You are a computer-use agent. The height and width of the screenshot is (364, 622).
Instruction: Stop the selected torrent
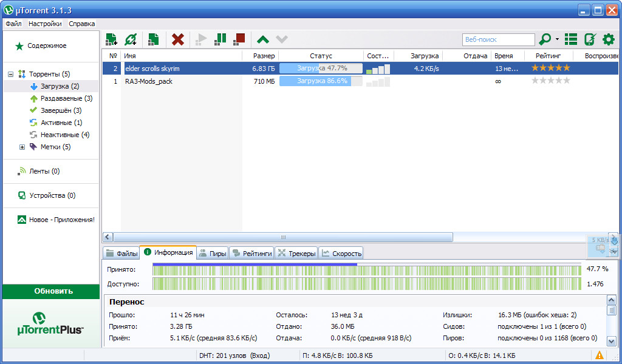click(239, 39)
